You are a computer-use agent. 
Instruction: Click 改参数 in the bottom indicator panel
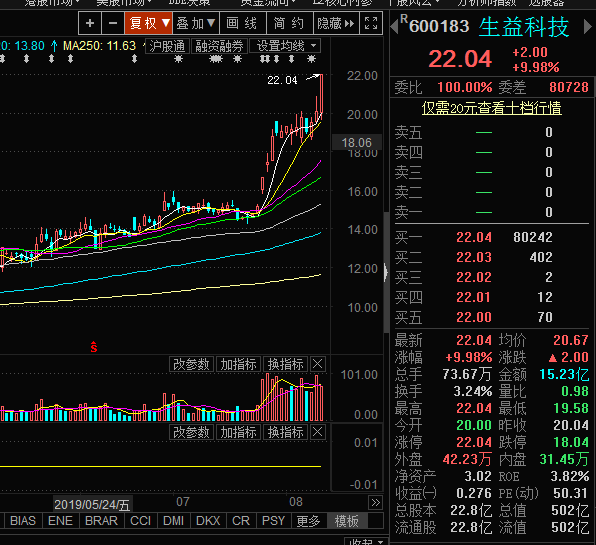pos(191,432)
